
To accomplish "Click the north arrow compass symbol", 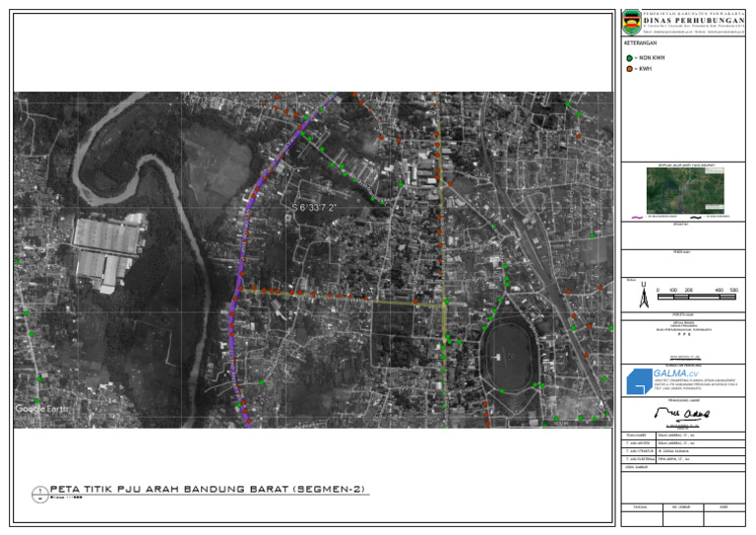I will [643, 297].
